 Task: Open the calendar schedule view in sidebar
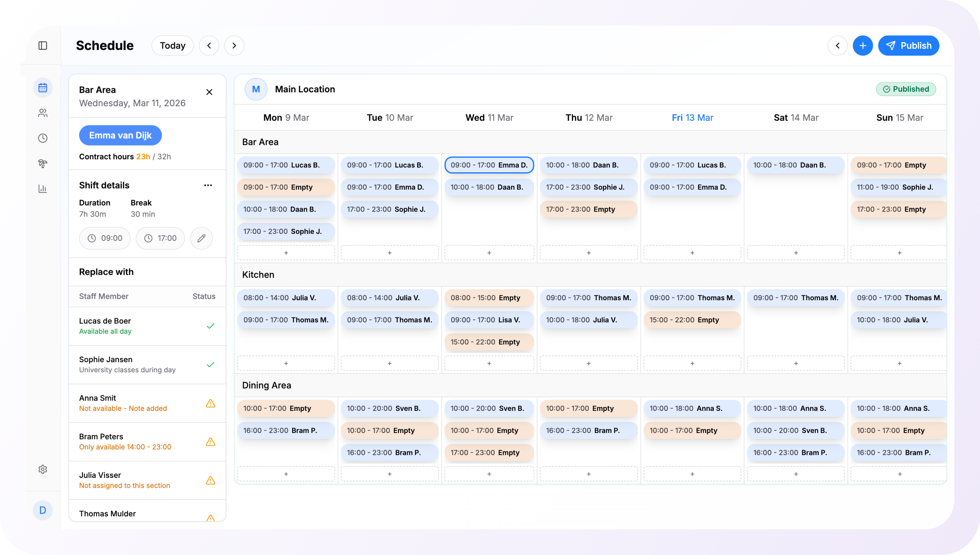point(43,88)
